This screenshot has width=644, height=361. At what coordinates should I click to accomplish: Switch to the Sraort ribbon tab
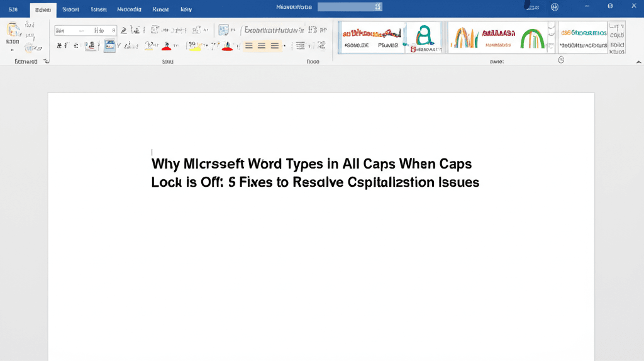70,9
